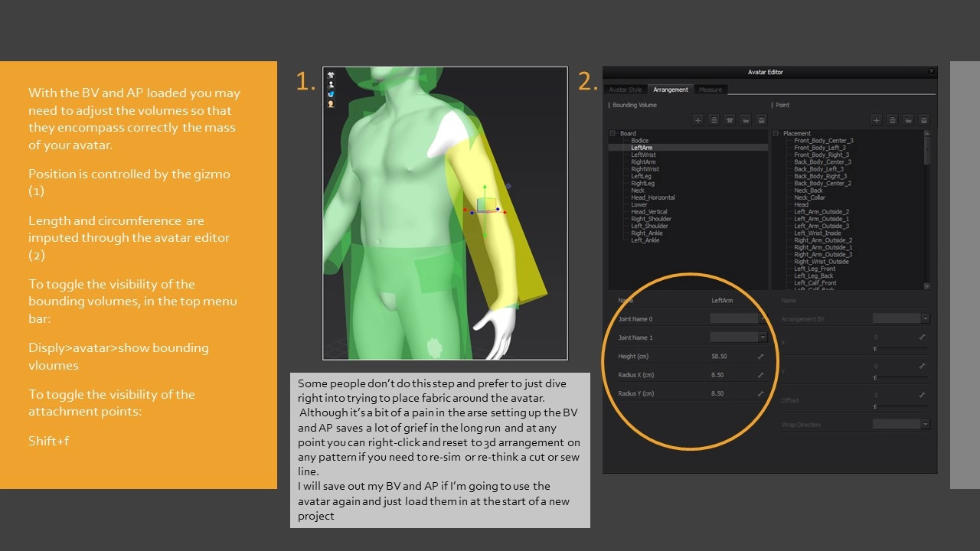Add a new bounding volume with plus icon
Screen dimensions: 980x551
coord(697,120)
